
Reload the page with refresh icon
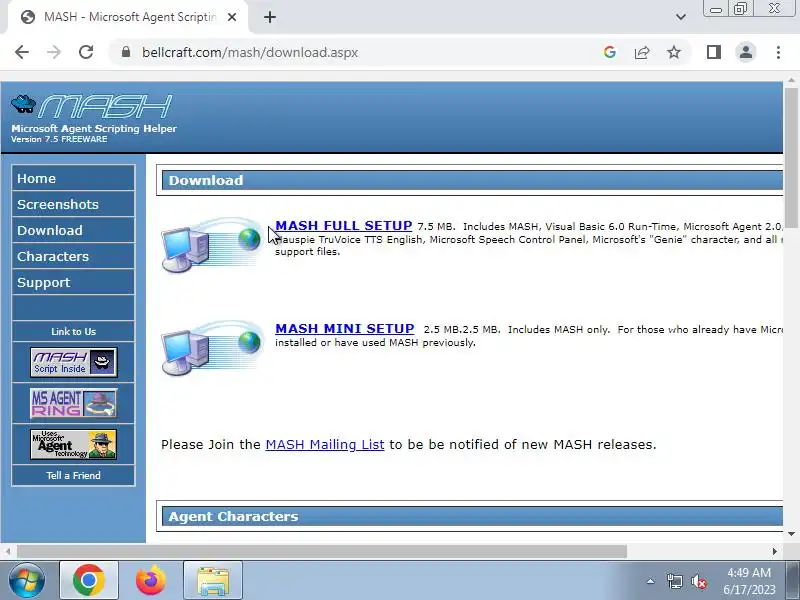(x=86, y=52)
